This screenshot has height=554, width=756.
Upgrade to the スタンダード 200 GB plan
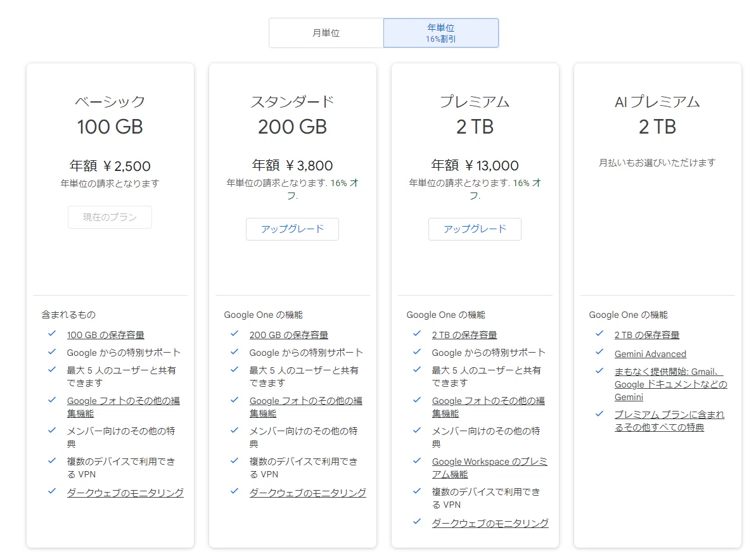coord(292,229)
